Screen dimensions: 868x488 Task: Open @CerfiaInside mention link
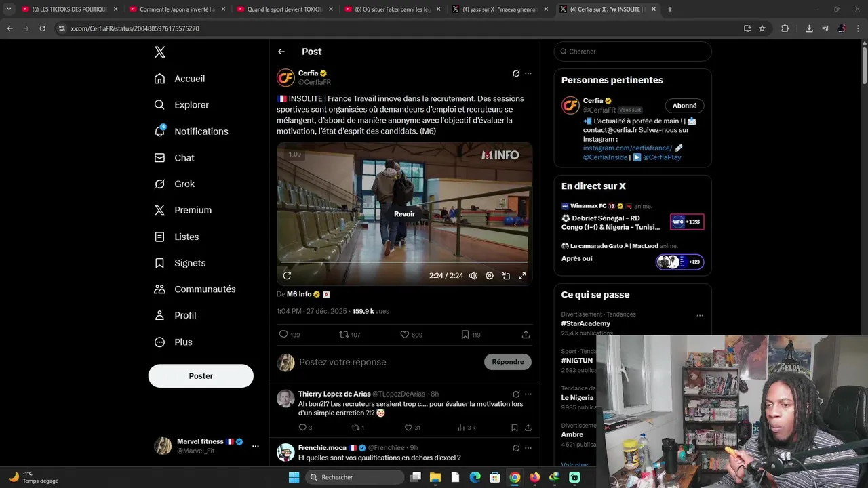pos(605,157)
